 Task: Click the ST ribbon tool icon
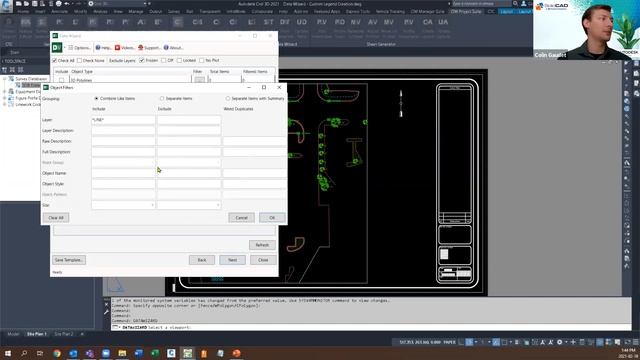point(269,22)
